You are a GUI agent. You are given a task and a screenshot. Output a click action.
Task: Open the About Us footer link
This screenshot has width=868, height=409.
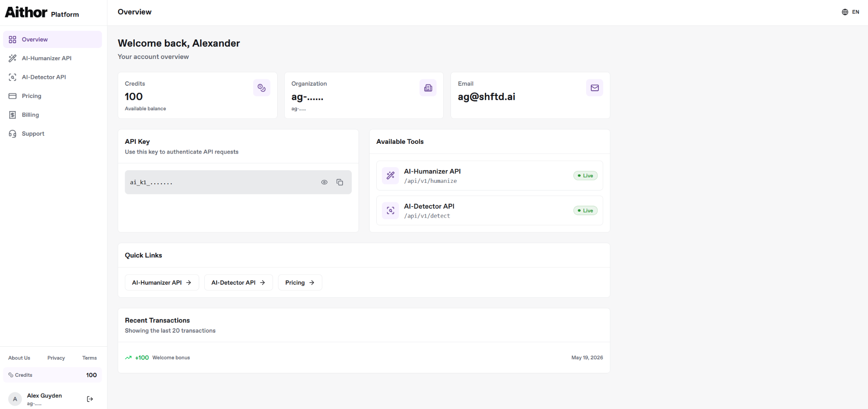[19, 358]
